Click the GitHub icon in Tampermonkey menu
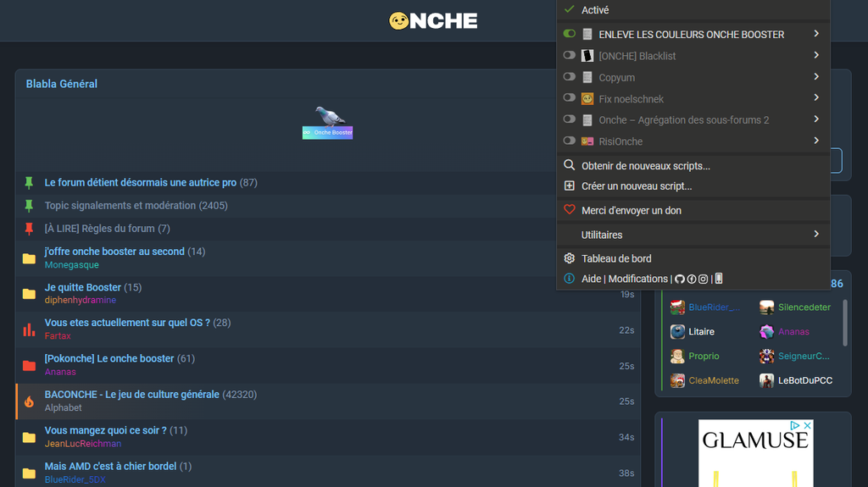The image size is (868, 487). pos(680,279)
